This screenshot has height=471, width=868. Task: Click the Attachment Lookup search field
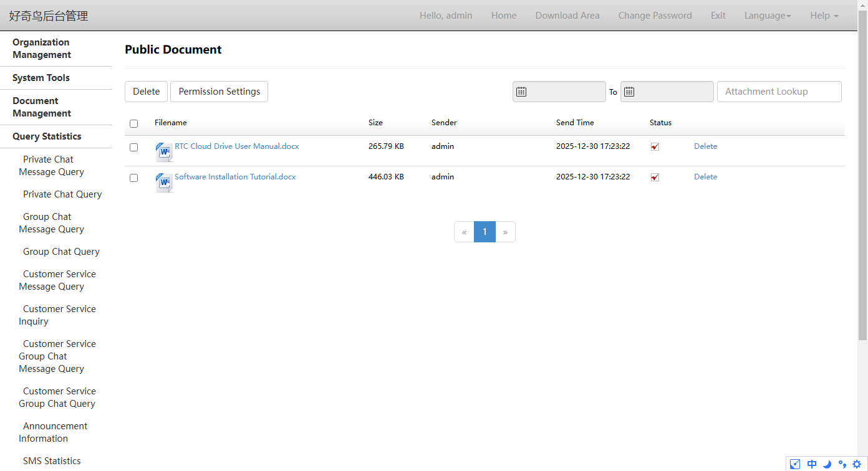pyautogui.click(x=779, y=92)
